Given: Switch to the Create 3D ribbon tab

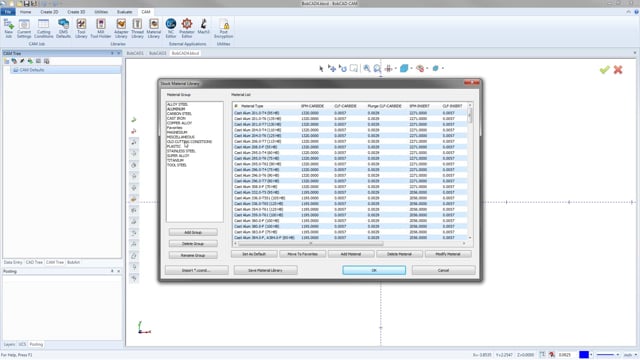Looking at the screenshot, I should pyautogui.click(x=76, y=12).
